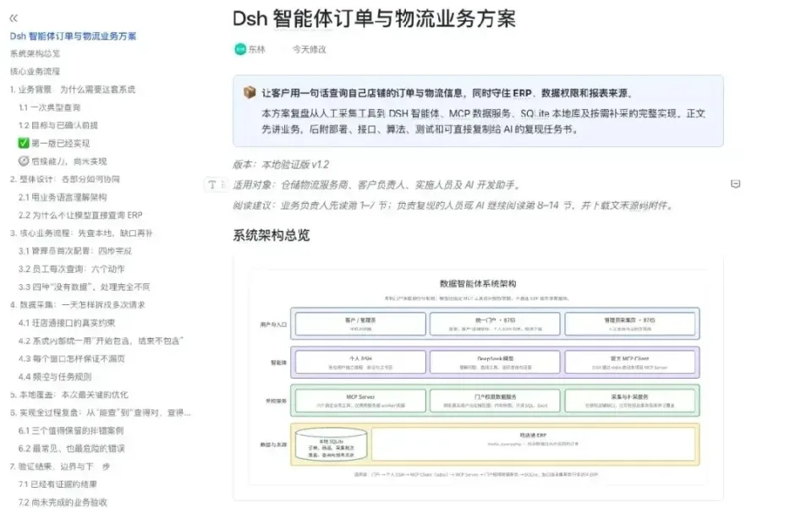Click the package emoji in the callout block

pos(250,93)
